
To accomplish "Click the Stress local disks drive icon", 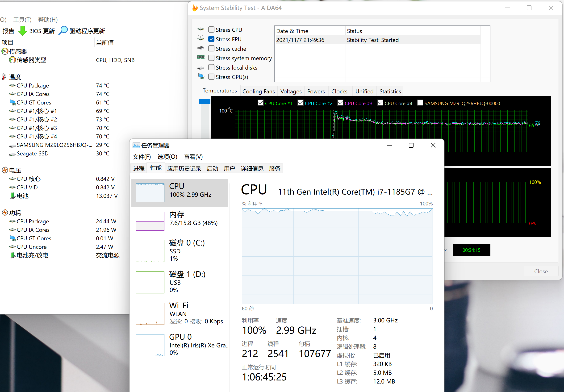I will pos(201,68).
